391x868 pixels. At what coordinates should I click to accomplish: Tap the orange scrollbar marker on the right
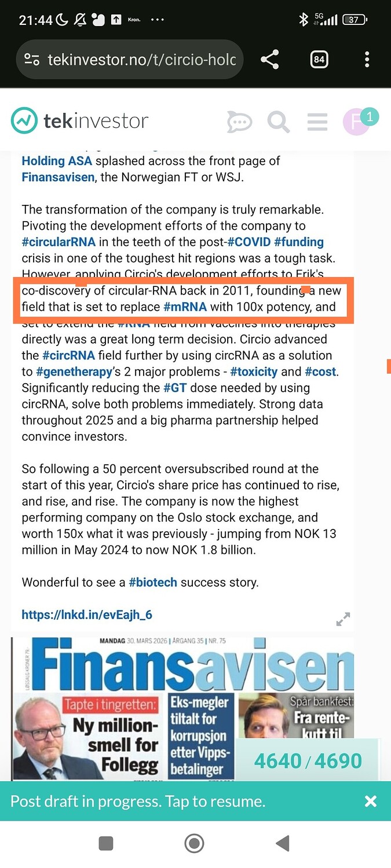click(387, 366)
